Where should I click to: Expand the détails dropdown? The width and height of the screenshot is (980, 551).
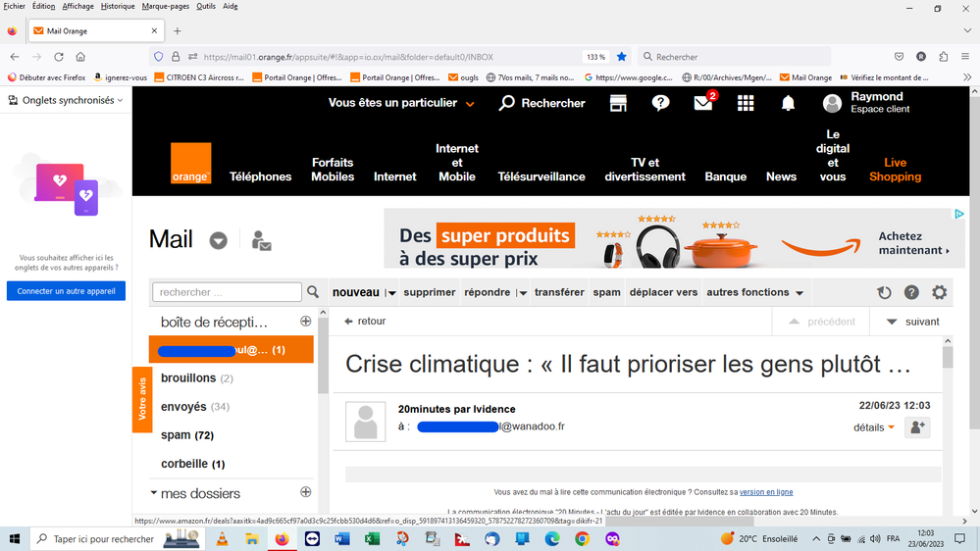(x=874, y=427)
